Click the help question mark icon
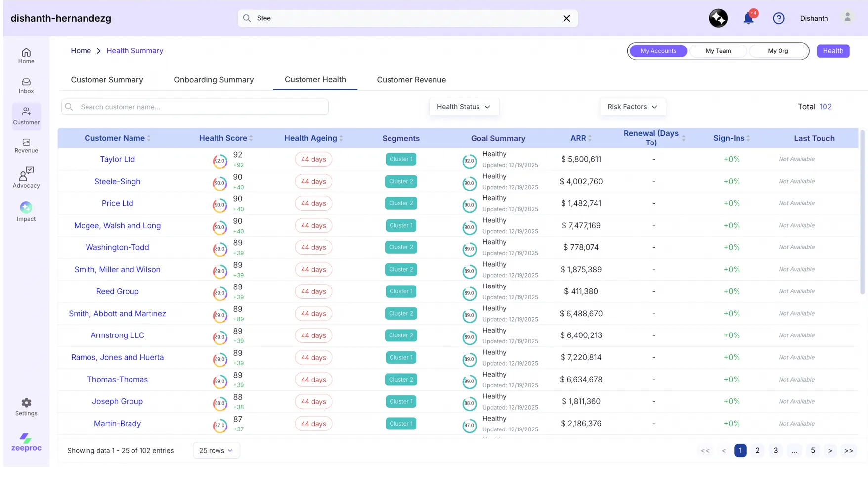 pos(779,18)
